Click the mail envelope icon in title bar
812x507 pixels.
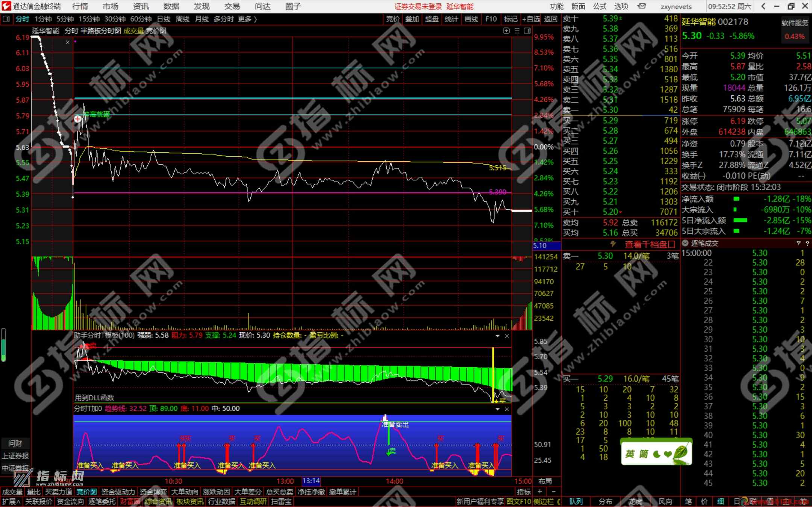(x=642, y=6)
